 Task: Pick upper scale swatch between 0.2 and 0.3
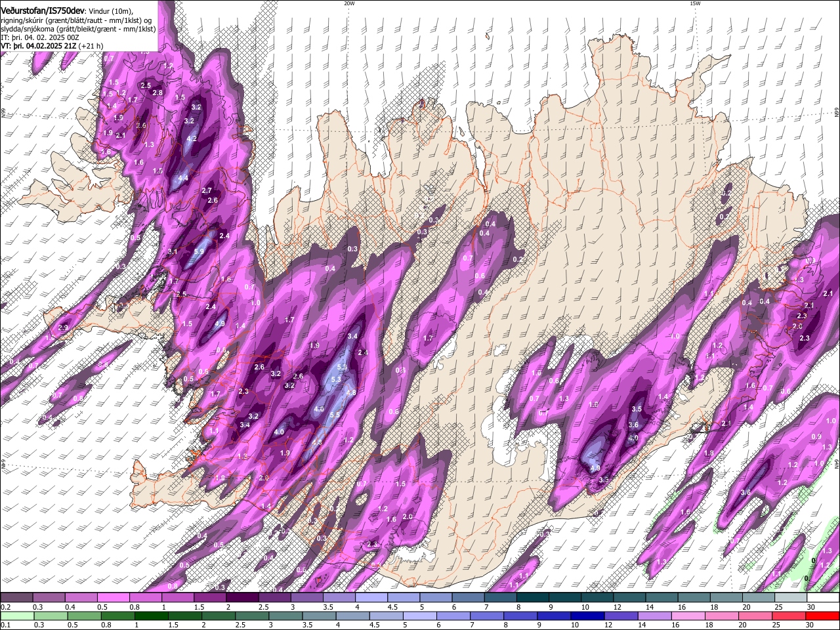coord(16,598)
